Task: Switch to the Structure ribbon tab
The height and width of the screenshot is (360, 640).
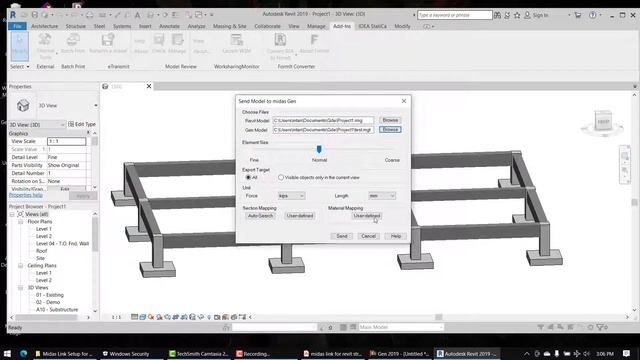Action: tap(76, 26)
